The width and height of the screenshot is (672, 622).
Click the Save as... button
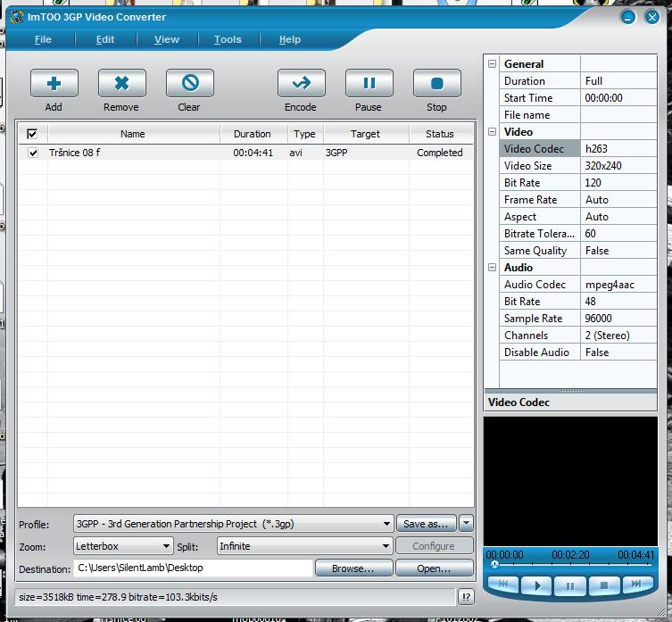click(x=426, y=524)
